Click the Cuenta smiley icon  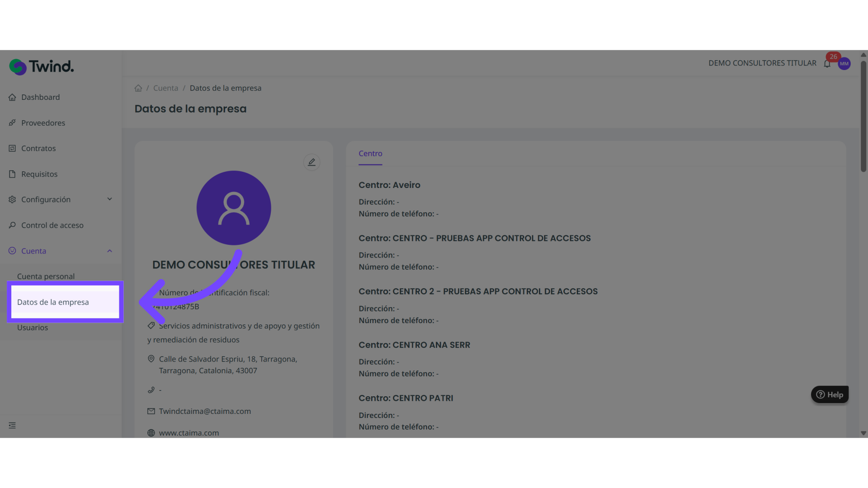pos(12,251)
